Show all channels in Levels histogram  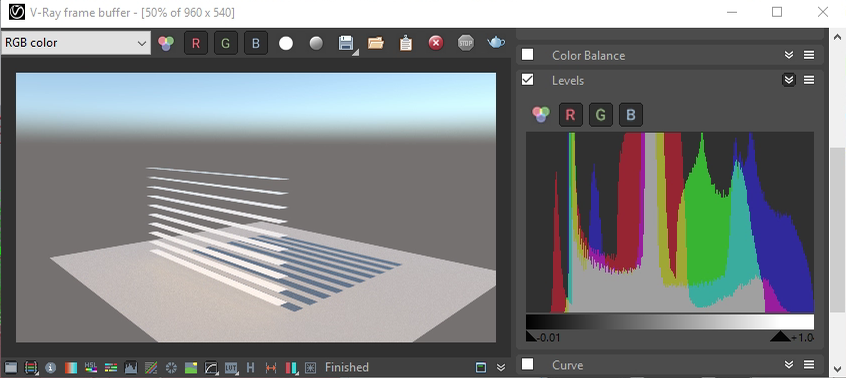tap(541, 114)
